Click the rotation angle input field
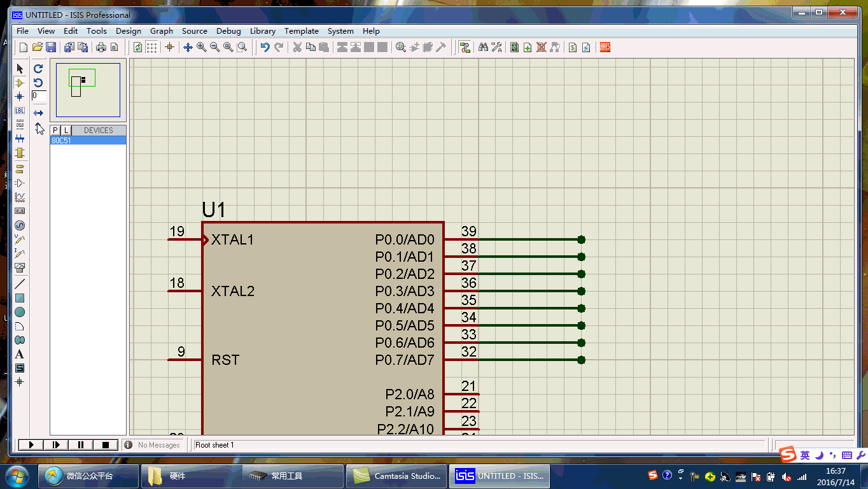The image size is (868, 489). coord(39,96)
